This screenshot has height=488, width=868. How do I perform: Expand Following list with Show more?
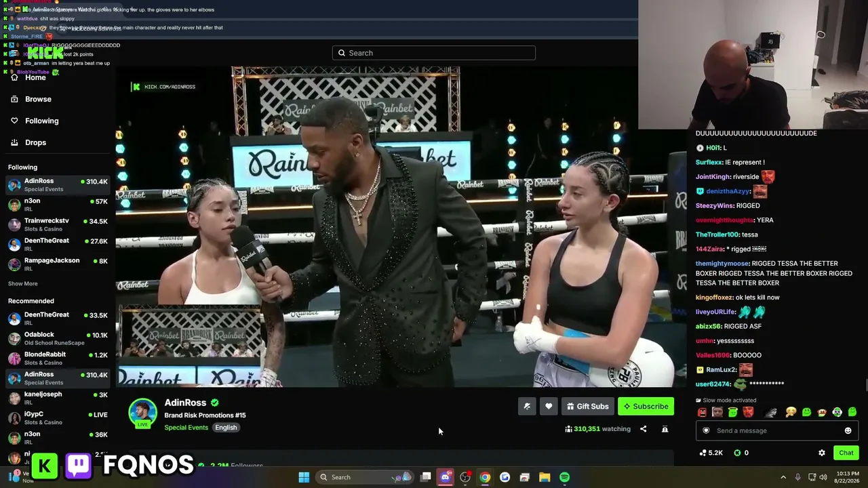pos(23,283)
